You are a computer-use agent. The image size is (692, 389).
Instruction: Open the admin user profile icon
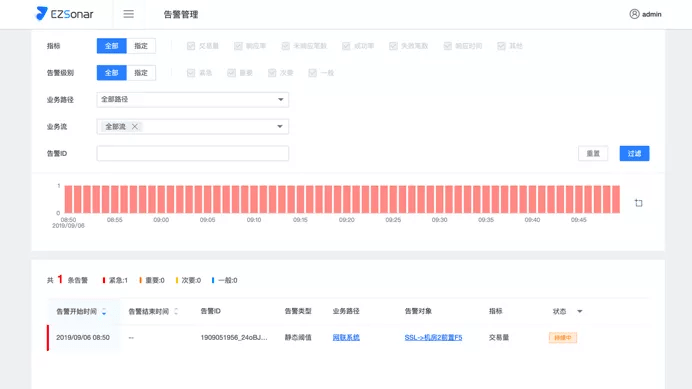(634, 14)
